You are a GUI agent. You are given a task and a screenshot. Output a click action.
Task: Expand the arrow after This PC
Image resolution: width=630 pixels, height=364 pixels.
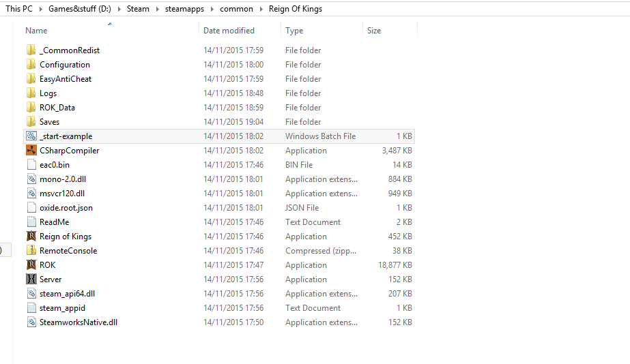[40, 10]
